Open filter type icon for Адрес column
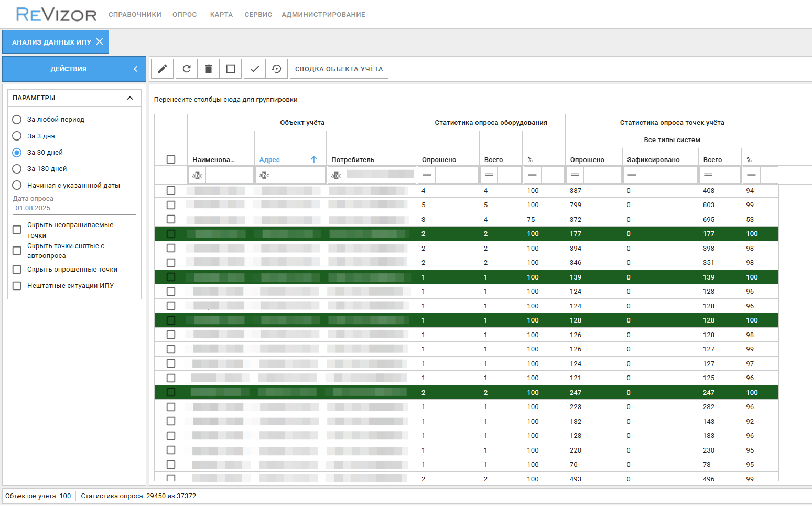The image size is (812, 505). coord(264,175)
